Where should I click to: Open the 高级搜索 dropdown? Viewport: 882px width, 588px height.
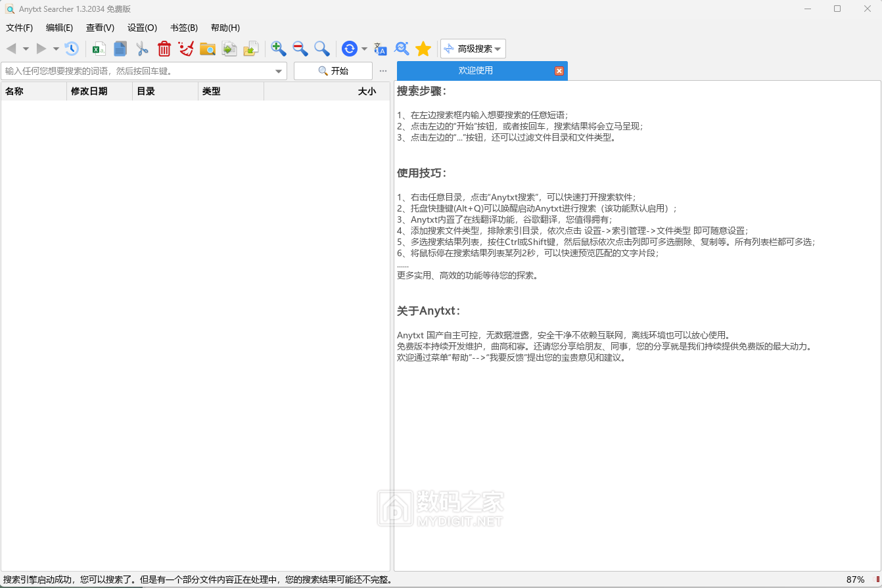click(473, 49)
